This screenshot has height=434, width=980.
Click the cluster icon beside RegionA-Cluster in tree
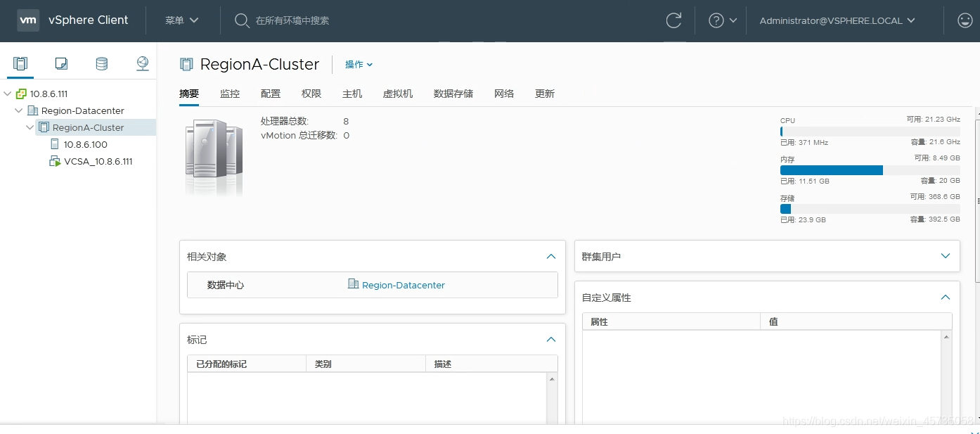pyautogui.click(x=44, y=127)
